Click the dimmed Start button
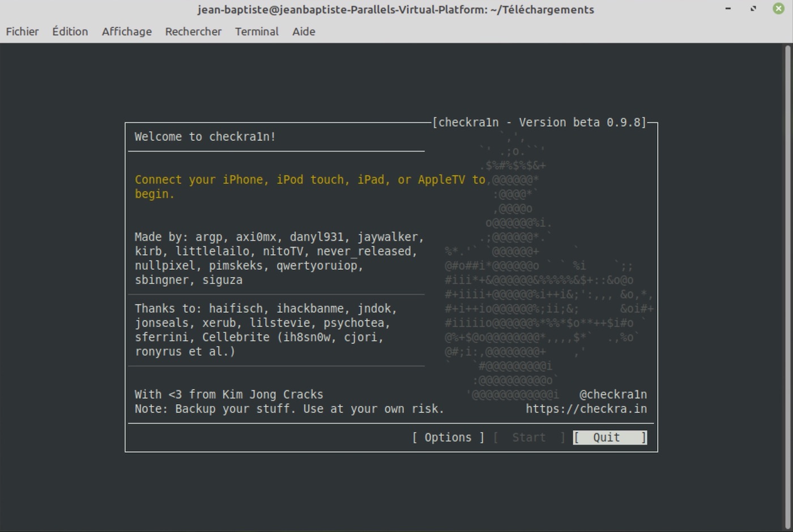The width and height of the screenshot is (793, 532). pos(529,437)
